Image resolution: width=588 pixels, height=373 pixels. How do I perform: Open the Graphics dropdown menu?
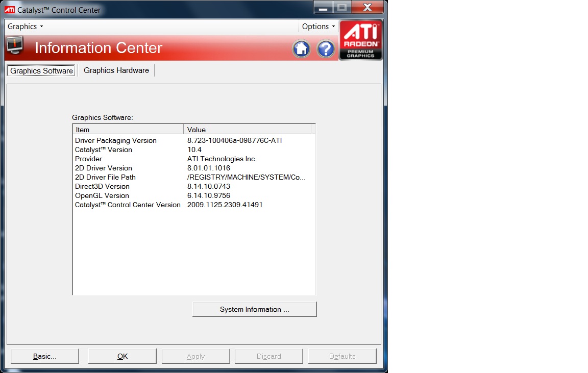pyautogui.click(x=25, y=27)
